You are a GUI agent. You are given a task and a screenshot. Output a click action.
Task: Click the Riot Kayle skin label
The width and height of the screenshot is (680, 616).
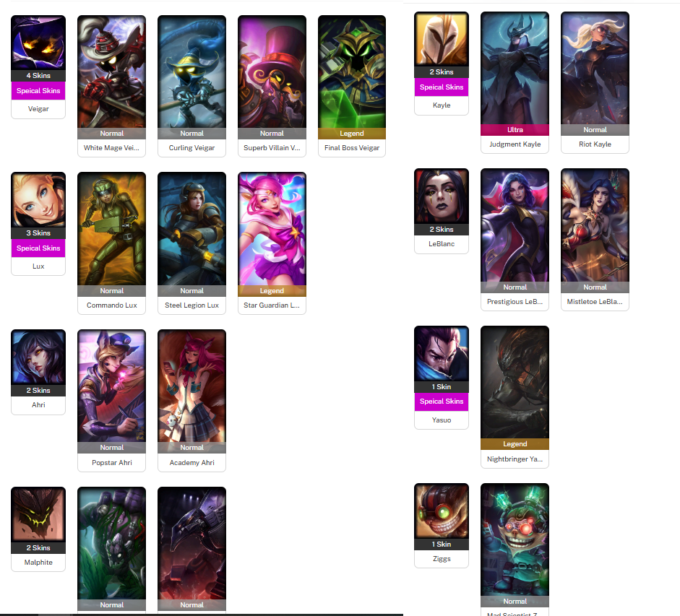(595, 144)
